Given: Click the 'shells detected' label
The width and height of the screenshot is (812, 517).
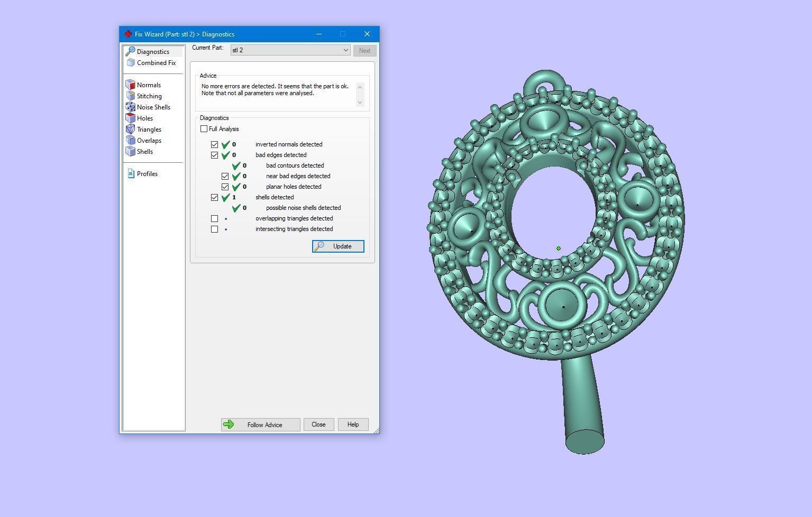Looking at the screenshot, I should tap(275, 197).
